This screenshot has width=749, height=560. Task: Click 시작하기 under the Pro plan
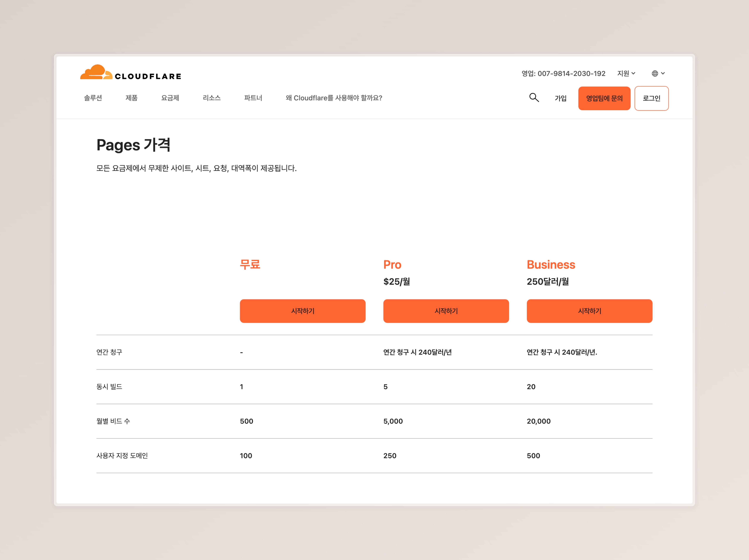pyautogui.click(x=446, y=311)
